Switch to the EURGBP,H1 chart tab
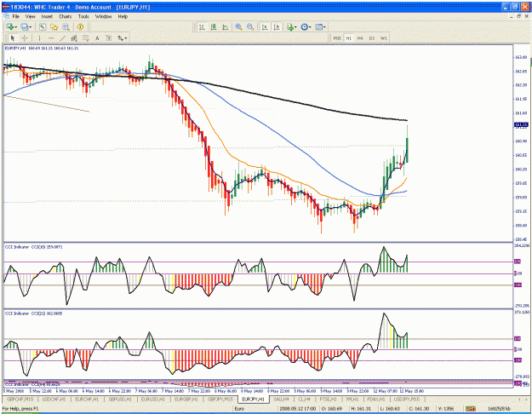The width and height of the screenshot is (532, 414). click(x=186, y=399)
